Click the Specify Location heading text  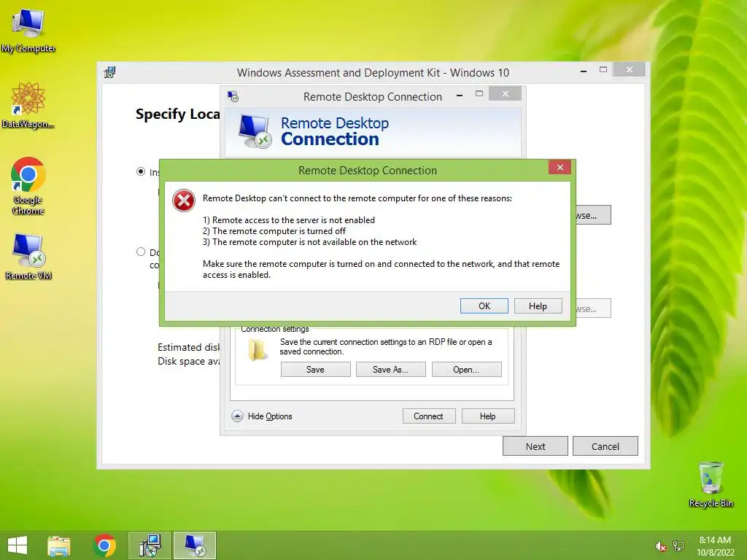[x=178, y=114]
